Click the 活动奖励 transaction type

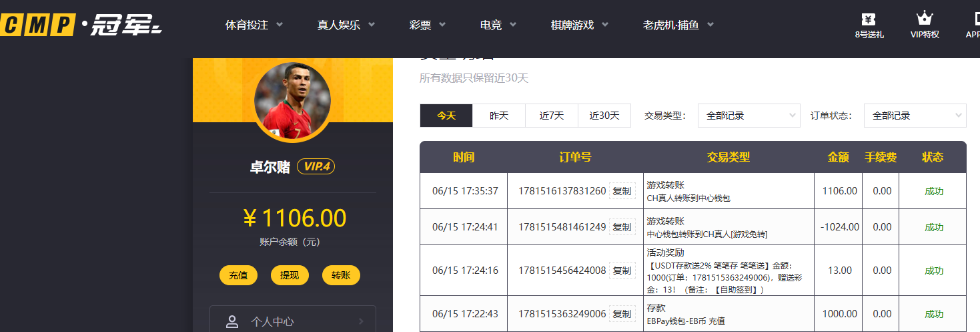(x=665, y=253)
